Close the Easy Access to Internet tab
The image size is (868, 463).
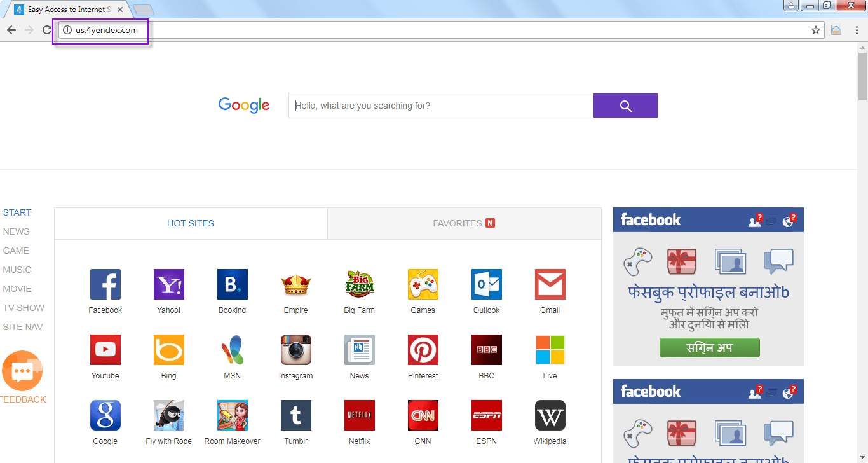pos(120,10)
